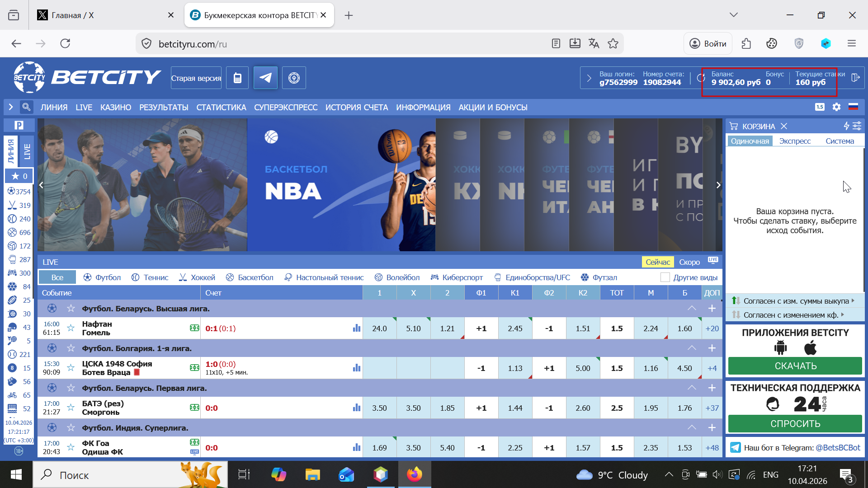The image size is (868, 488).
Task: Click the green СКАЧАТЬ button
Action: (795, 366)
